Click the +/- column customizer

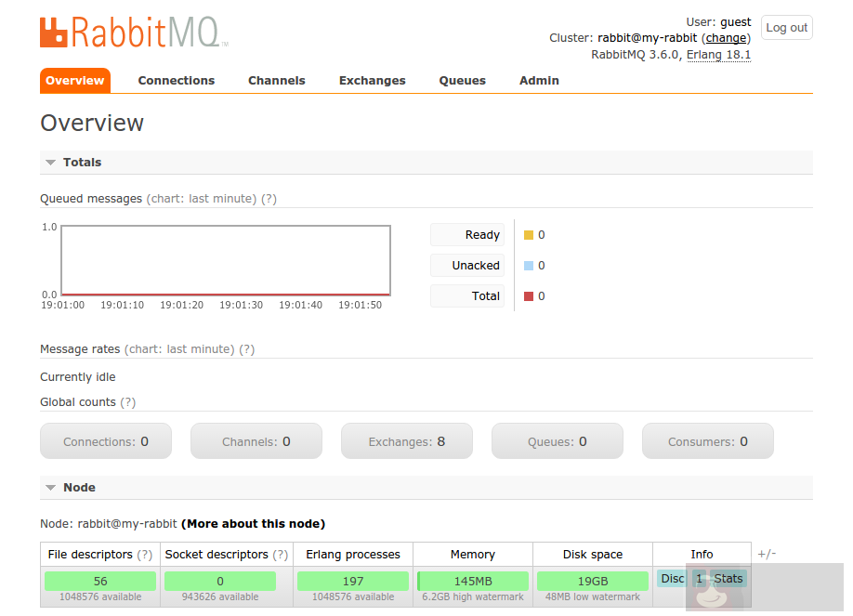[x=766, y=554]
